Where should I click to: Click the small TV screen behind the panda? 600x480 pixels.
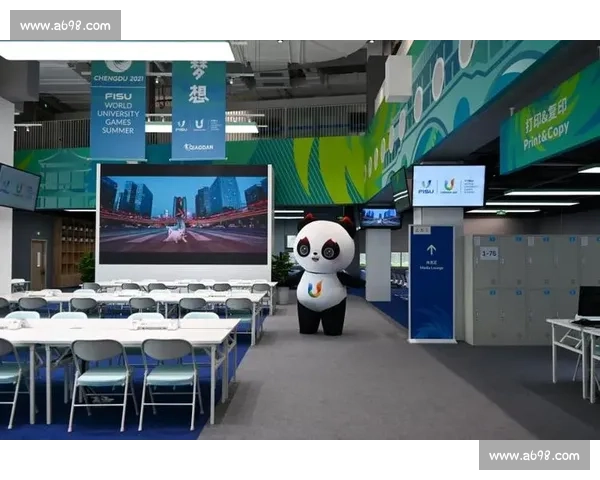click(x=380, y=217)
